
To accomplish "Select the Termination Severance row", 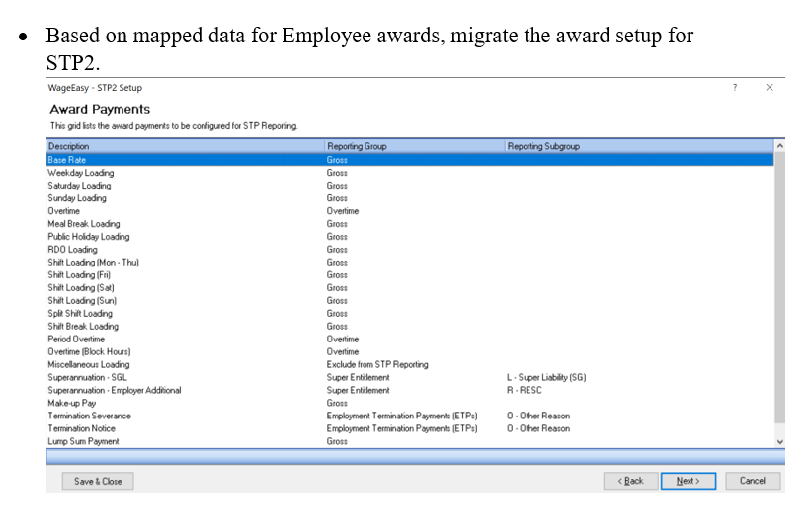I will [x=410, y=417].
